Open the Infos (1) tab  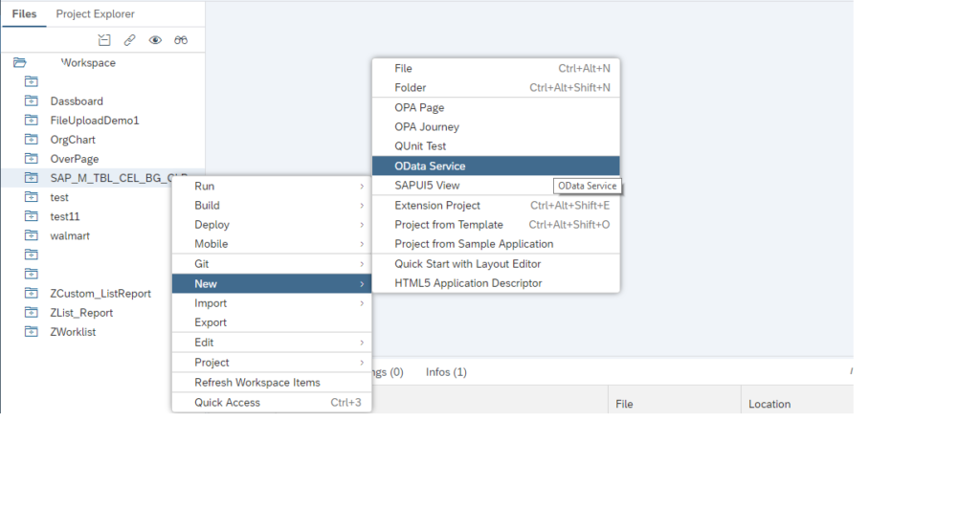click(x=446, y=372)
